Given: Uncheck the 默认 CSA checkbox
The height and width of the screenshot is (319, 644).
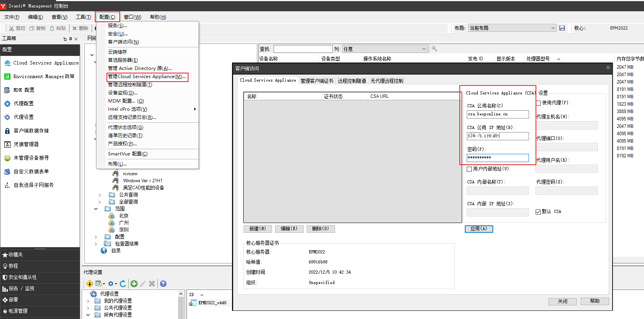Looking at the screenshot, I should click(x=538, y=212).
